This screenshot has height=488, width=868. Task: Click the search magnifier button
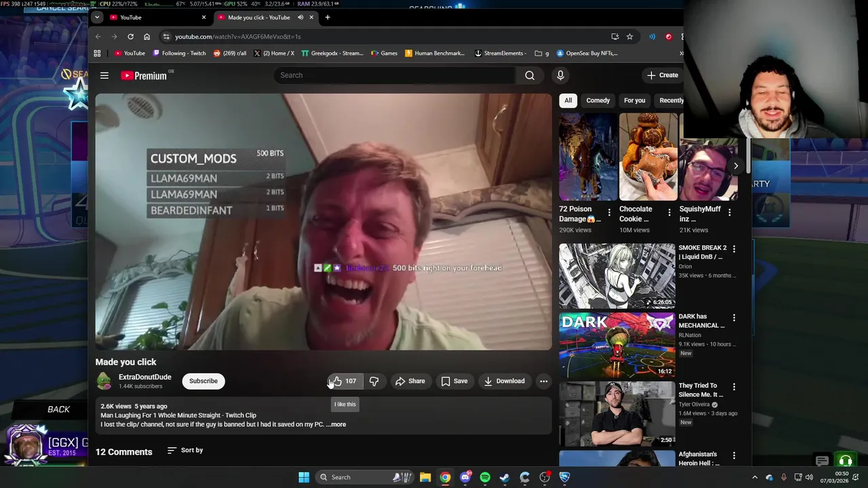(530, 75)
